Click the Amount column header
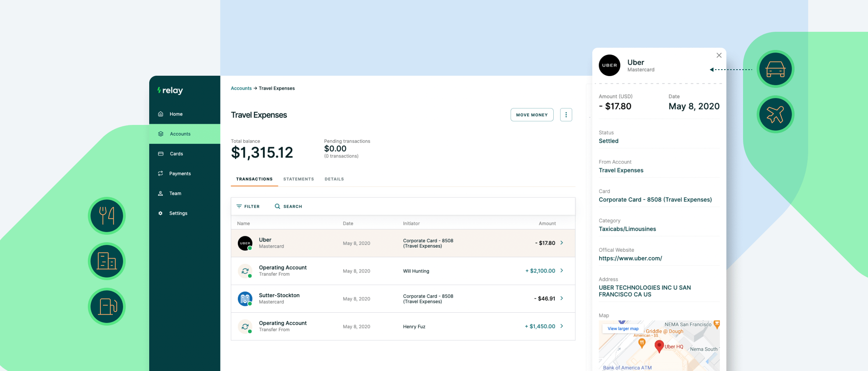Viewport: 868px width, 371px height. [547, 223]
